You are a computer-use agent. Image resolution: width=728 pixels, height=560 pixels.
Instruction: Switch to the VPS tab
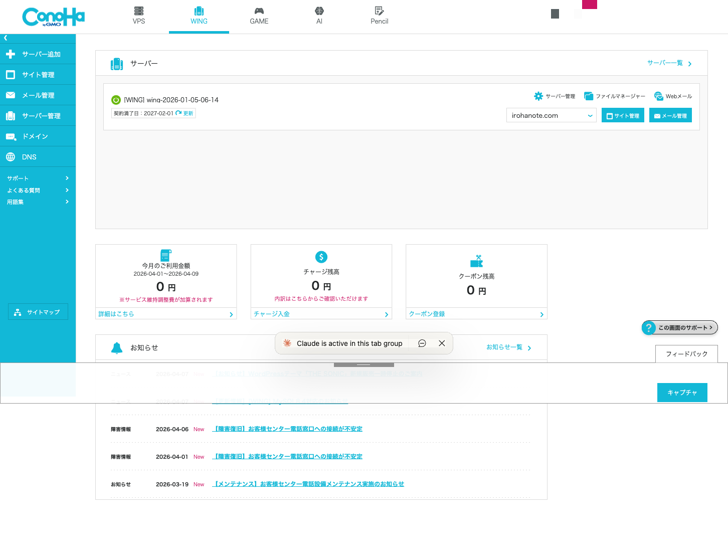point(139,16)
